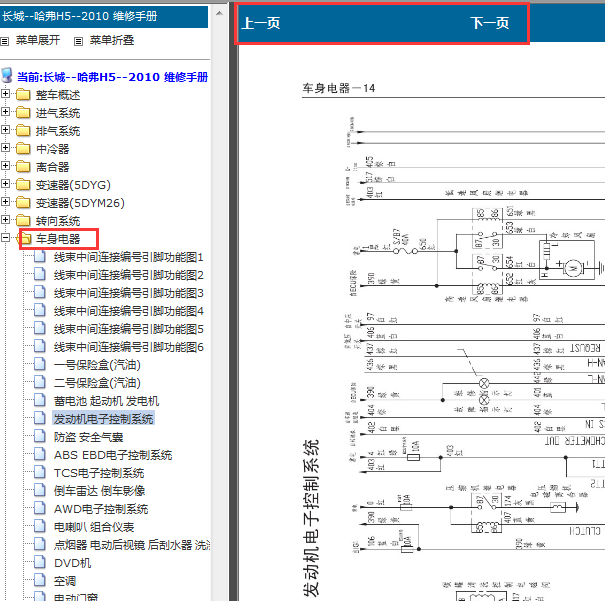Click document icon beside TCS电子控制系统
This screenshot has width=605, height=601.
(40, 472)
